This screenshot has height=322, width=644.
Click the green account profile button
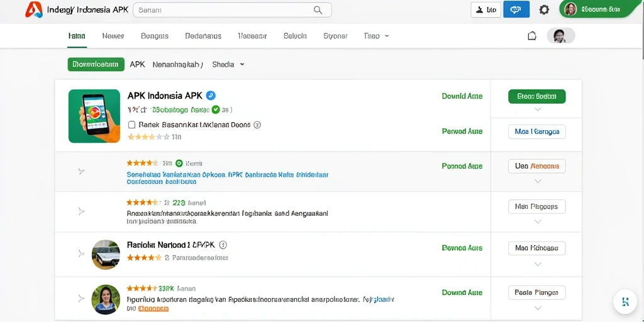[x=598, y=9]
